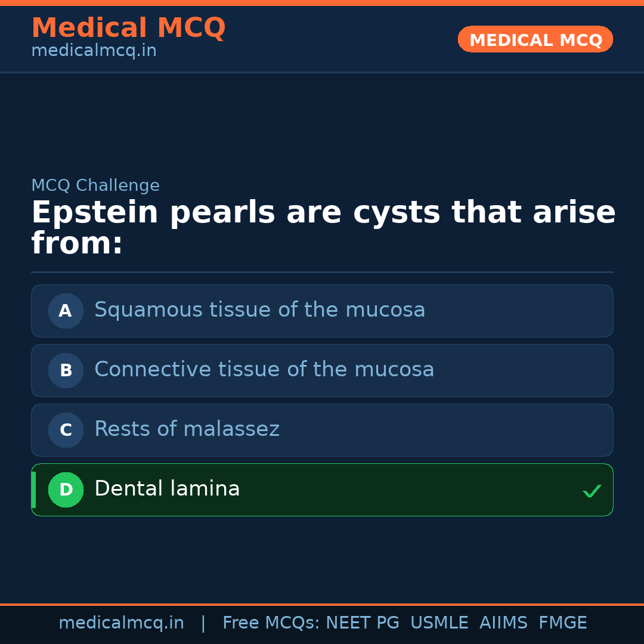The width and height of the screenshot is (644, 644).
Task: Pick 'Connective tissue of the mucosa' answer text
Action: (264, 370)
